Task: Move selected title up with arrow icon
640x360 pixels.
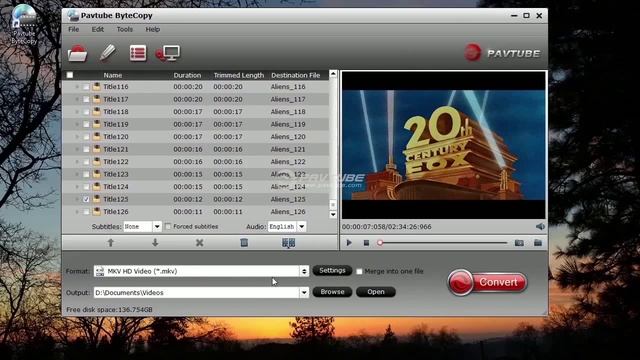Action: point(110,243)
